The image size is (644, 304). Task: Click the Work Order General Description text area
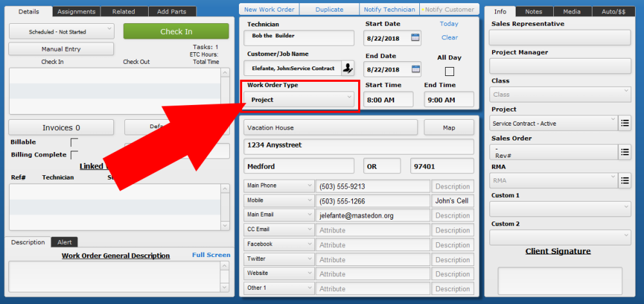click(x=115, y=276)
